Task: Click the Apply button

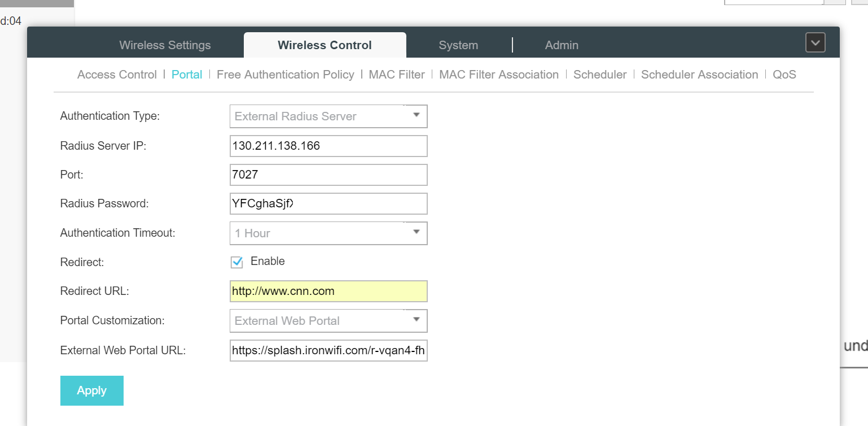Action: tap(91, 390)
